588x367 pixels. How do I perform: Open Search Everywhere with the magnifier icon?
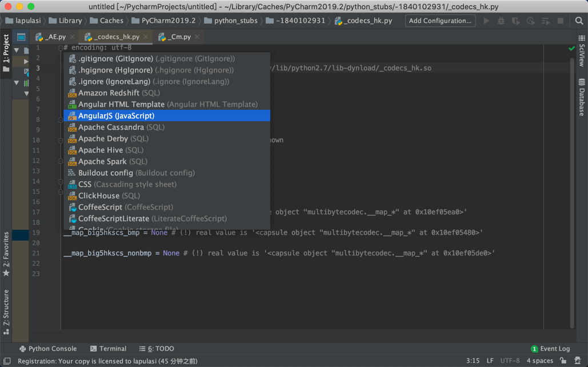click(579, 21)
